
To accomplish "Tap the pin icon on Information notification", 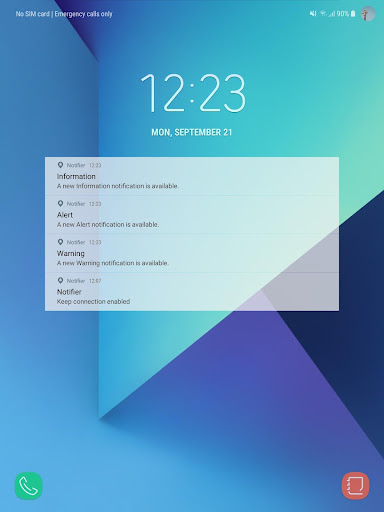I will 60,165.
